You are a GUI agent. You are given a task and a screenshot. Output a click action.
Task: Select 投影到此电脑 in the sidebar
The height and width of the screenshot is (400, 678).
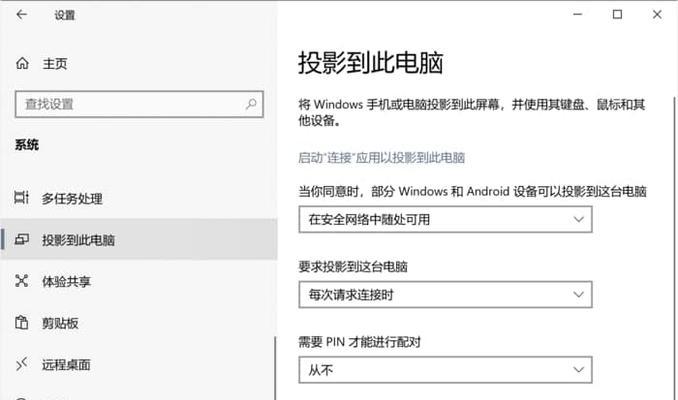tap(138, 239)
